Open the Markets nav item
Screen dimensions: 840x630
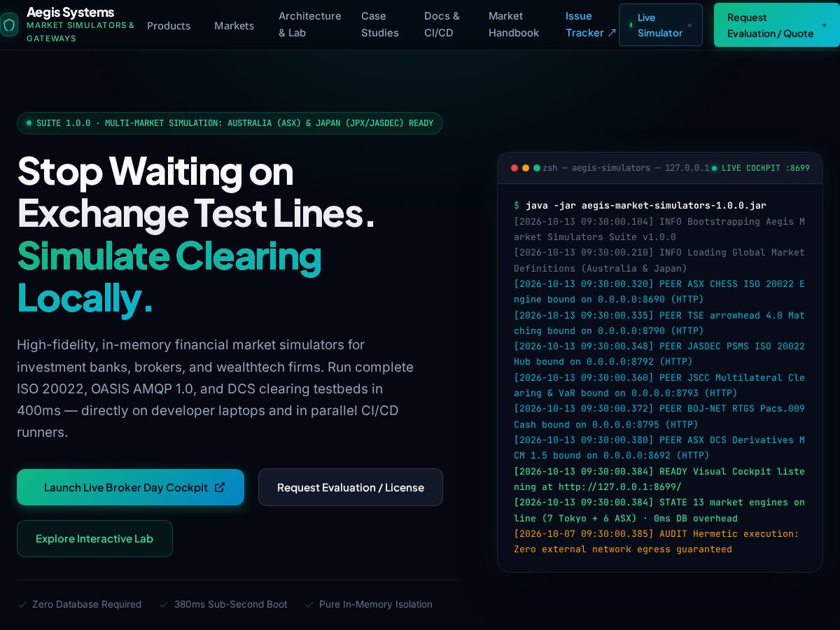[x=234, y=25]
